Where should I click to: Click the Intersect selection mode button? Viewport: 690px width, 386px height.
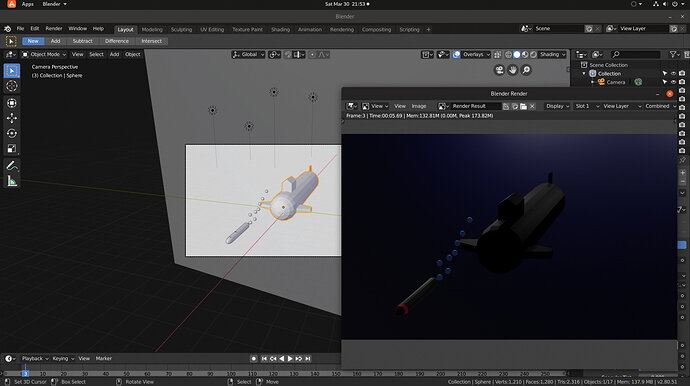(151, 41)
